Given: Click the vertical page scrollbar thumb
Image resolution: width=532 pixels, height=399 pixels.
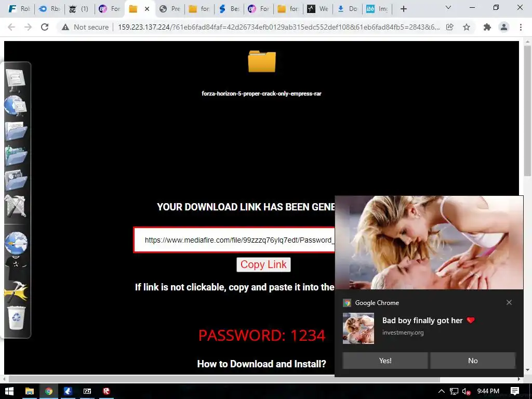Looking at the screenshot, I should pyautogui.click(x=528, y=110).
